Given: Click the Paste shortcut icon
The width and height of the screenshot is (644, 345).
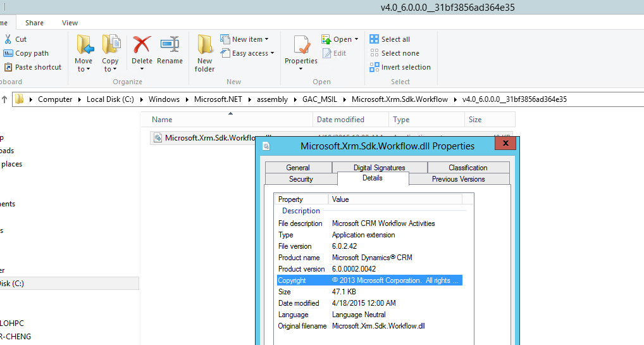Looking at the screenshot, I should pos(8,67).
